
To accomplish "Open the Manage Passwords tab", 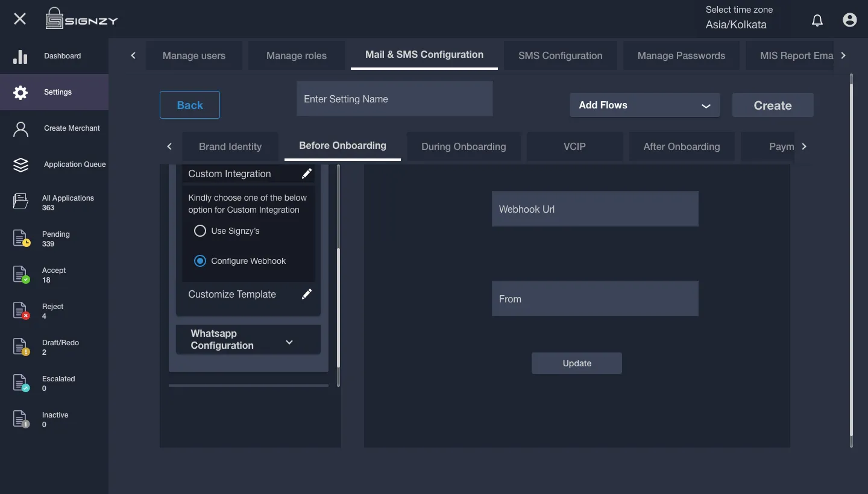I will coord(681,55).
